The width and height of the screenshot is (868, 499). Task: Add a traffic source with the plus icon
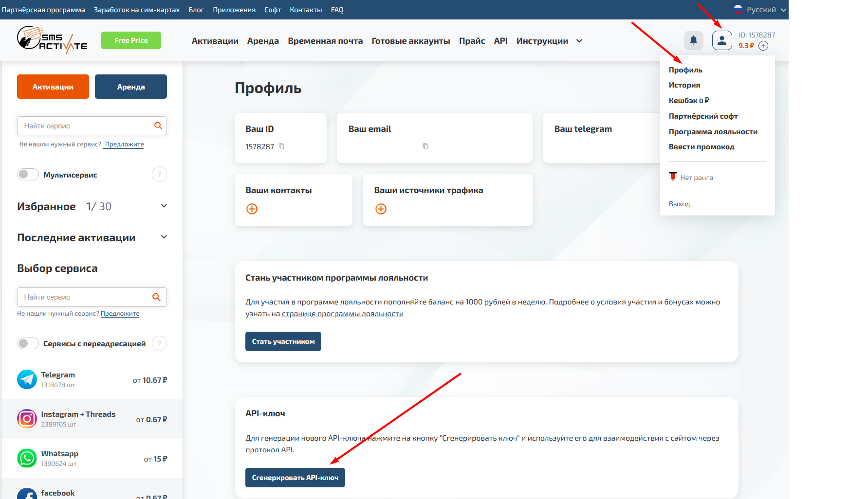(x=381, y=209)
